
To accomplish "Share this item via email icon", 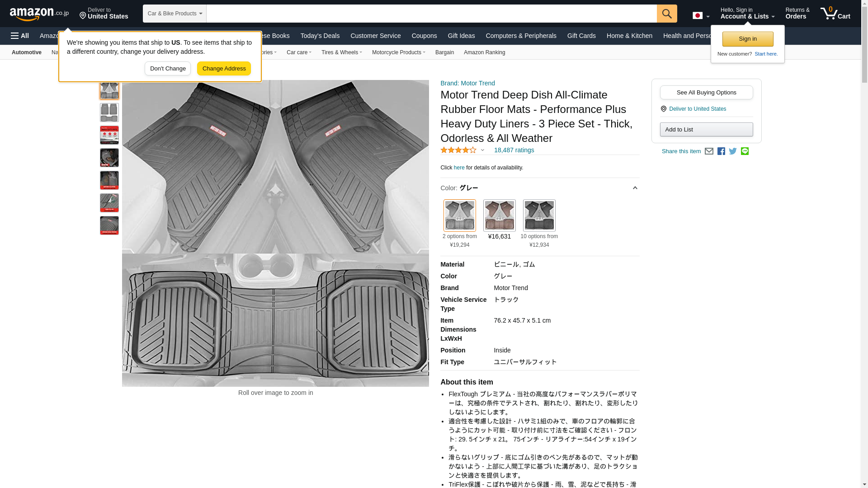I will tap(709, 151).
